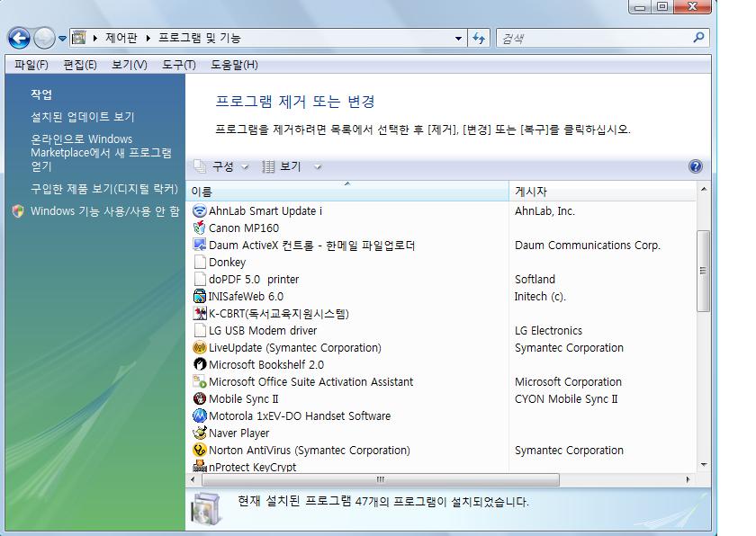Click publisher AhnLab, Inc.
The image size is (756, 536).
544,211
